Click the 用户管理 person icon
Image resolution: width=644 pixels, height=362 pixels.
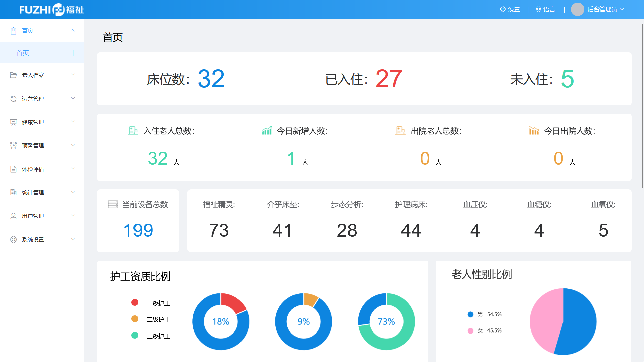13,216
